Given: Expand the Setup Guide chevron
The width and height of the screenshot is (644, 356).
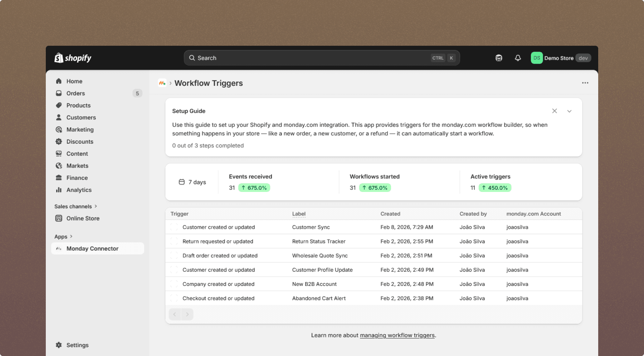Looking at the screenshot, I should 569,111.
